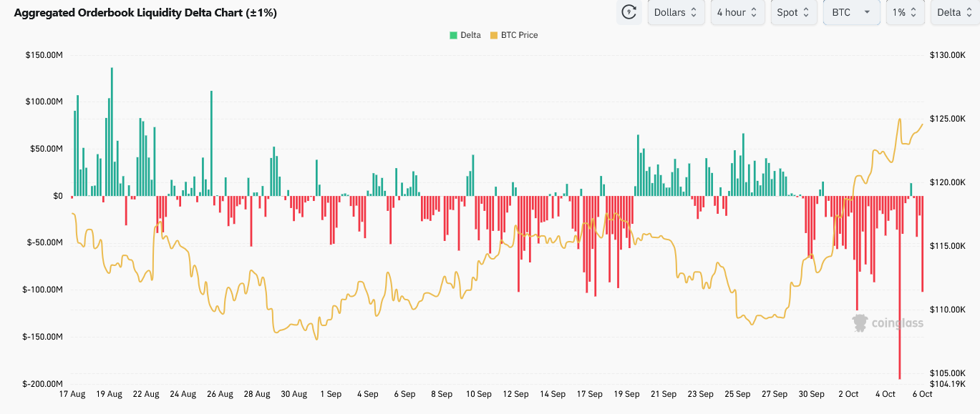Click the green Delta legend swatch
Viewport: 980px width, 414px height.
click(x=453, y=35)
